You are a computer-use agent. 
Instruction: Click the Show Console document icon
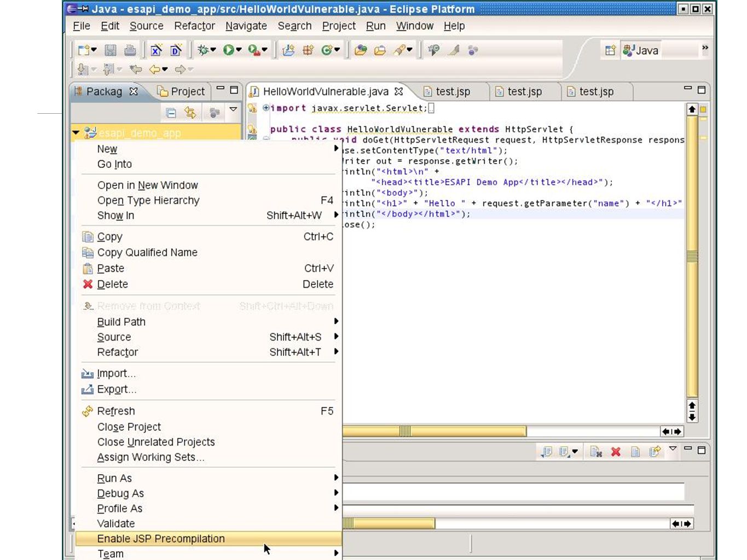(x=635, y=451)
